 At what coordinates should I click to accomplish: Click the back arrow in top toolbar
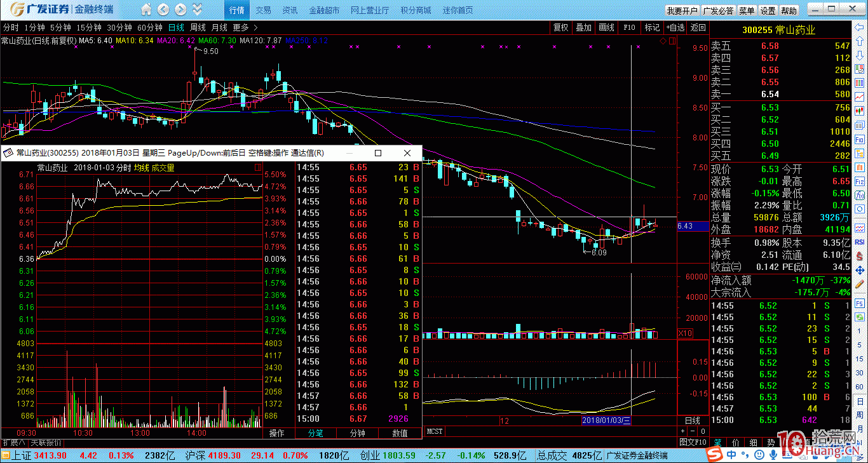163,10
